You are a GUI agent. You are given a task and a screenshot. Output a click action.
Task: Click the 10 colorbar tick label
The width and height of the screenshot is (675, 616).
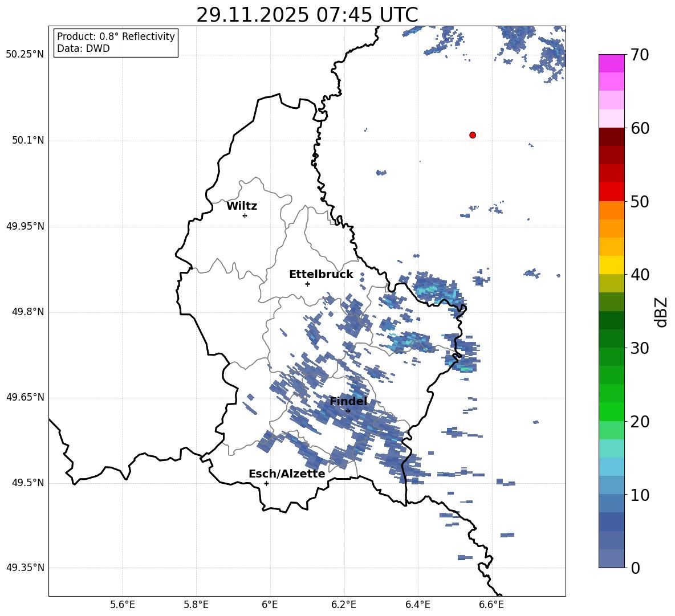(x=640, y=495)
